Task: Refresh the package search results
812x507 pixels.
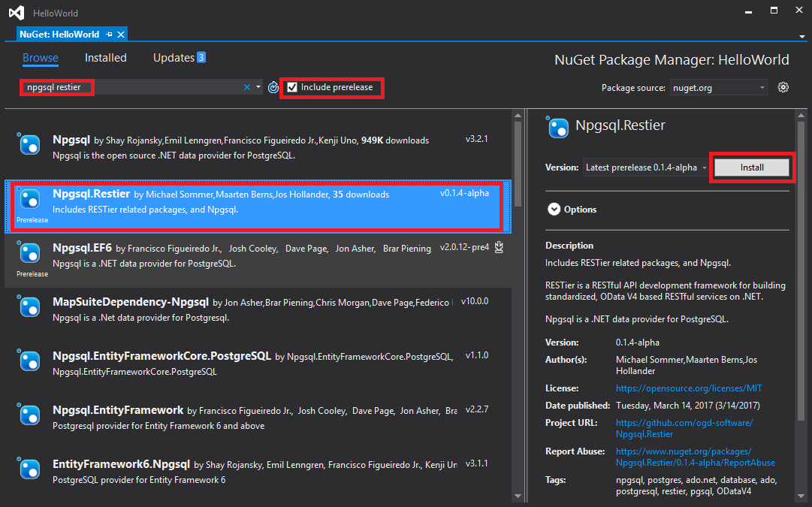Action: click(273, 88)
